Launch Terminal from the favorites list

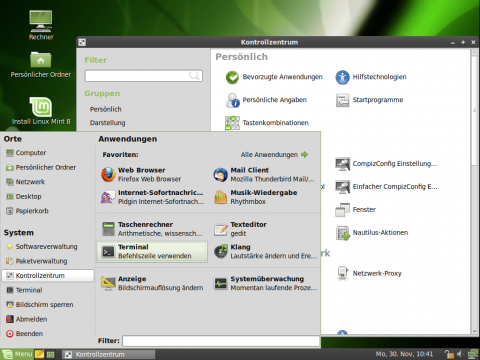point(152,251)
